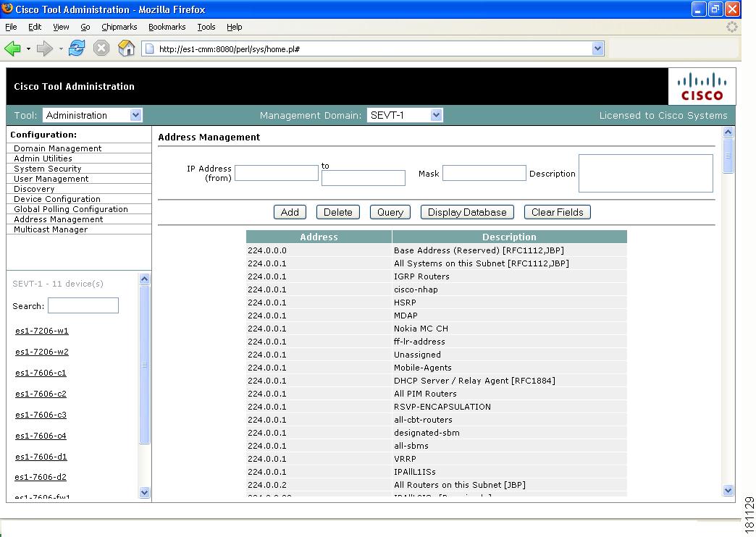Open the Forward button history arrow
This screenshot has width=756, height=537.
pyautogui.click(x=61, y=48)
